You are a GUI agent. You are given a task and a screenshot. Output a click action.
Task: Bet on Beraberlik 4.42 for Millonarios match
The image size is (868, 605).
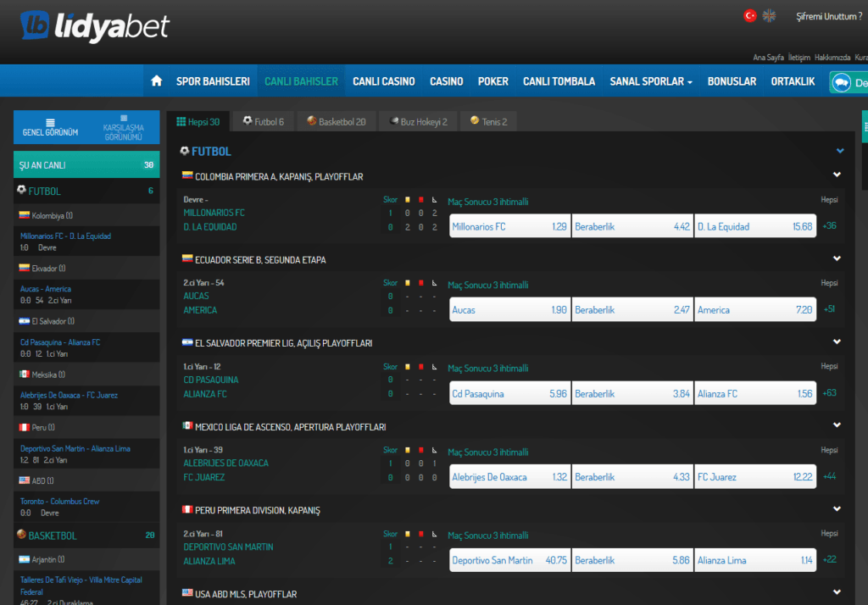click(632, 226)
